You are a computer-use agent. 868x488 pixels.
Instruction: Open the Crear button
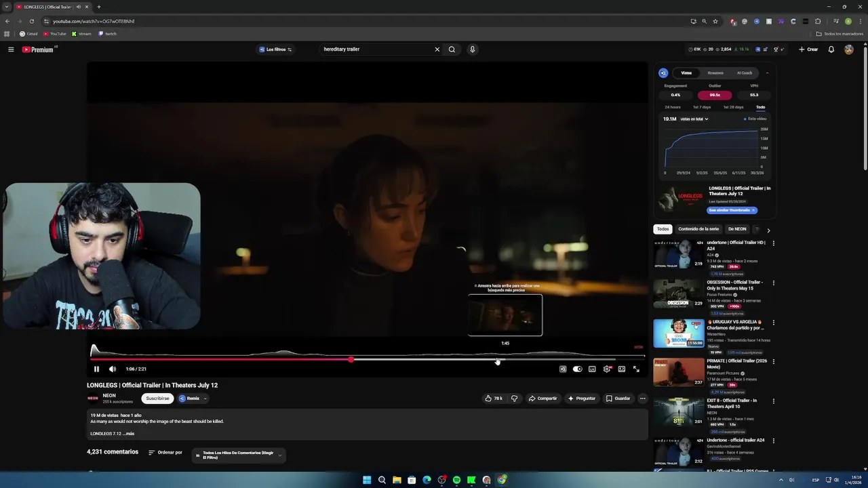click(x=808, y=49)
